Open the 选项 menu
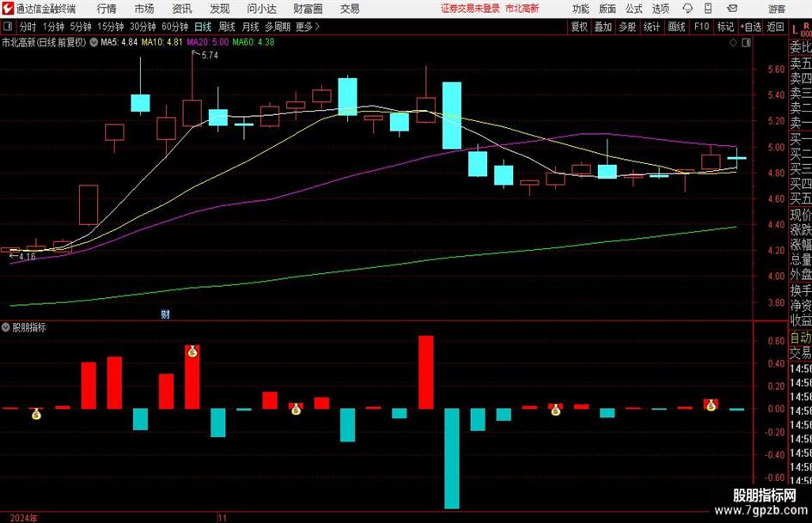The height and width of the screenshot is (523, 812). click(660, 9)
